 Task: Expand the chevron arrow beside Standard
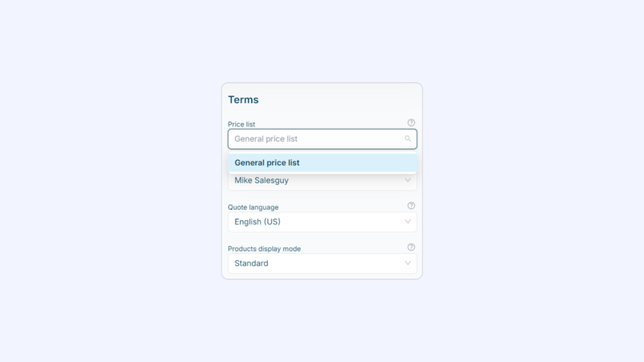point(408,263)
